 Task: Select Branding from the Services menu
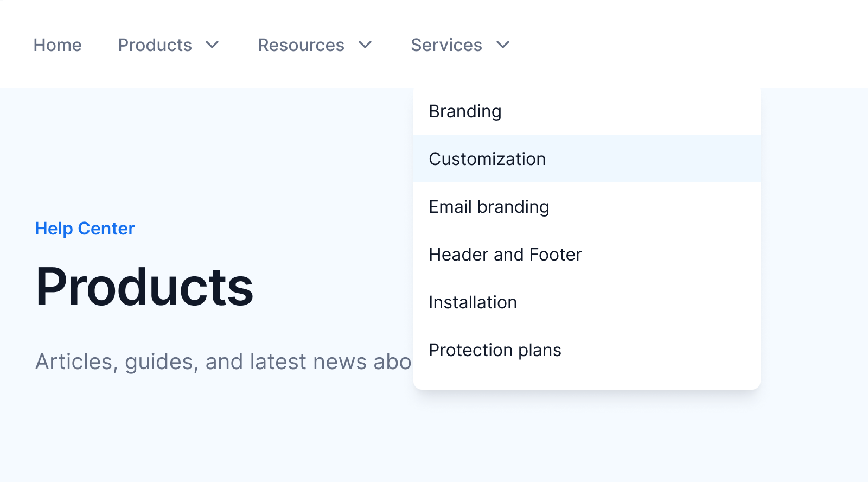point(465,111)
